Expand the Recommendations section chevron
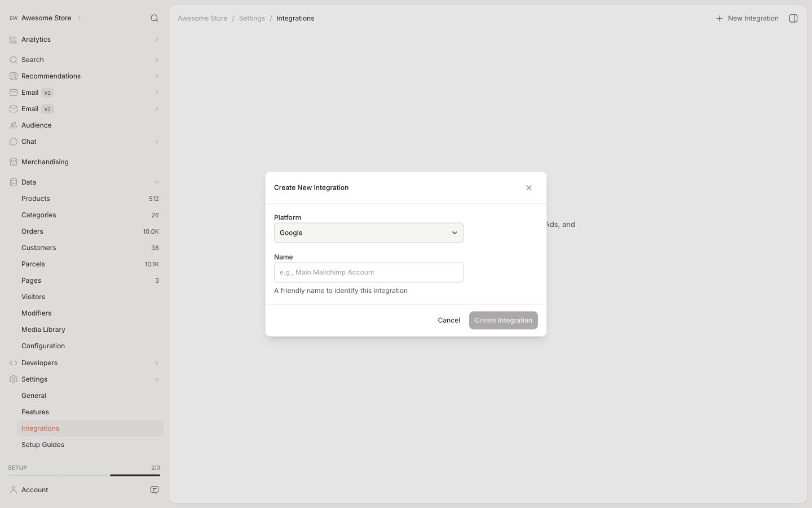The width and height of the screenshot is (812, 508). coord(157,76)
